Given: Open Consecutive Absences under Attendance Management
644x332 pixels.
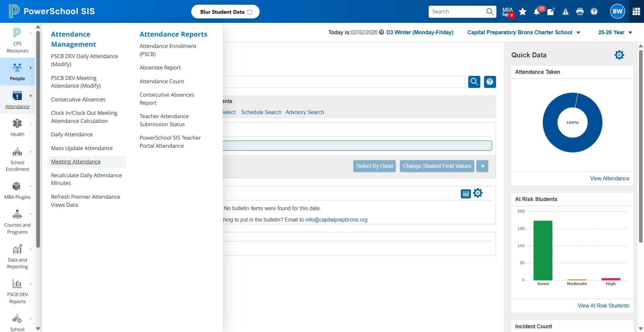Looking at the screenshot, I should 78,99.
